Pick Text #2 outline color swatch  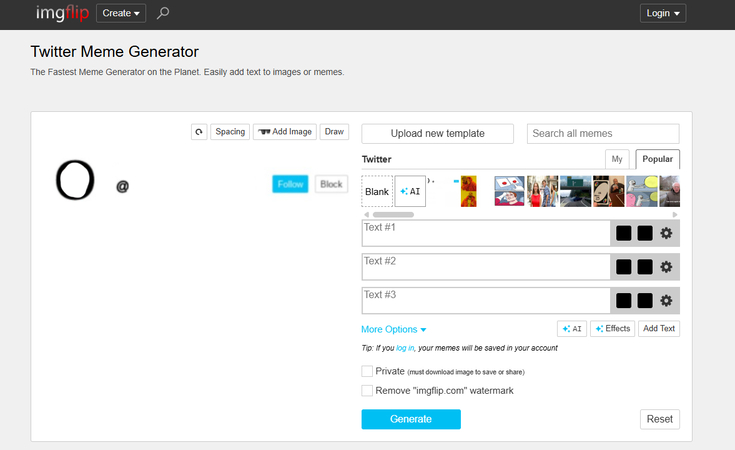(645, 267)
